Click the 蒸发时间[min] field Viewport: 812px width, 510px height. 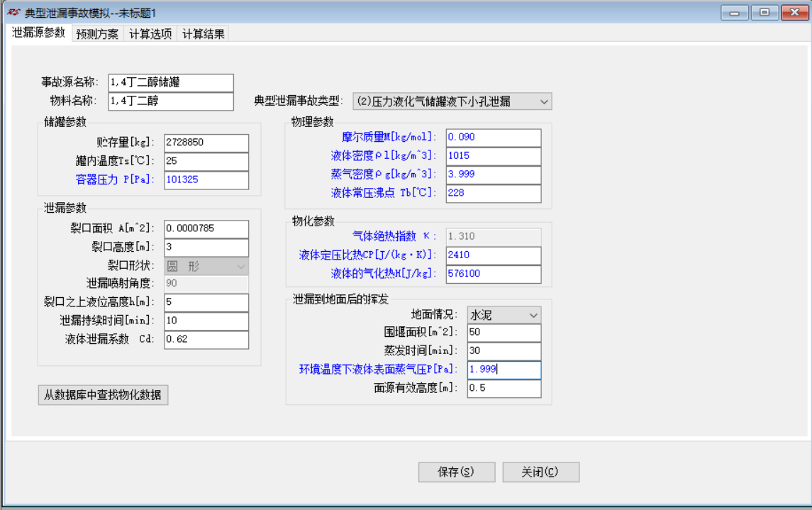coord(504,351)
